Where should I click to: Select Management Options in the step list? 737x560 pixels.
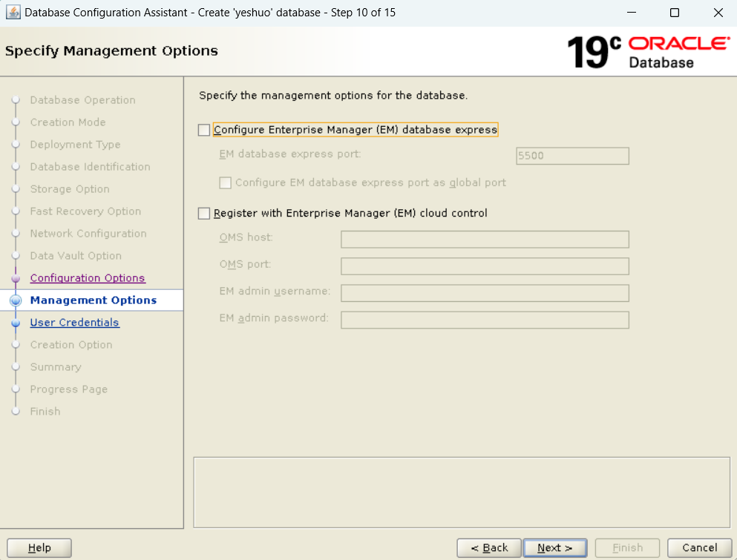pyautogui.click(x=93, y=300)
